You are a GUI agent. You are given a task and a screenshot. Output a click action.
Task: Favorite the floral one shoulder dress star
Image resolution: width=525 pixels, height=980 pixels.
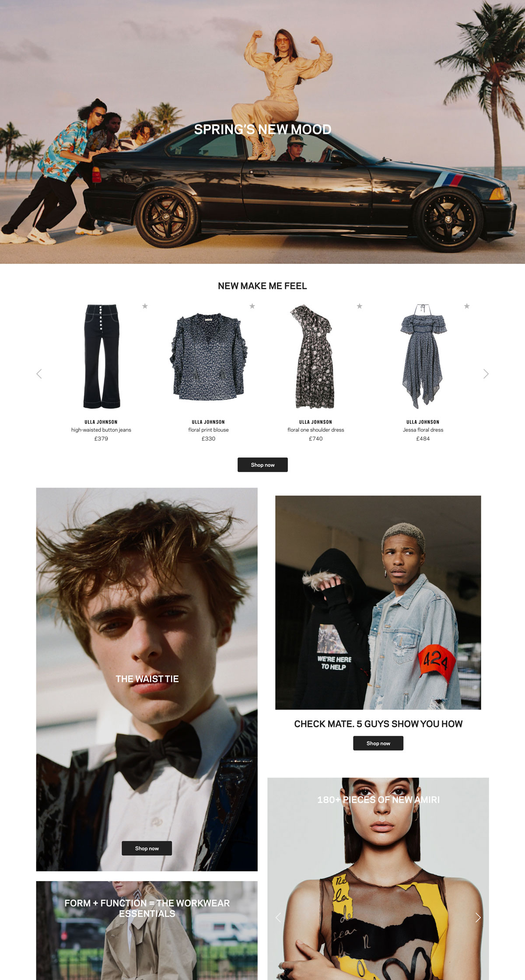(359, 306)
